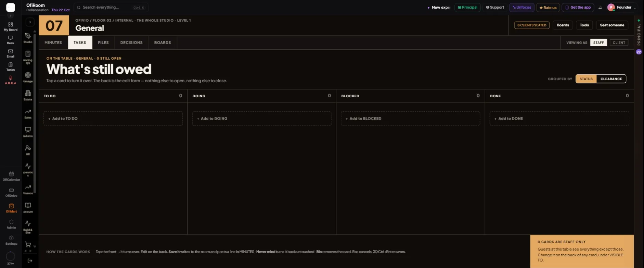Click the logout icon at sidebar bottom
This screenshot has height=268, width=644.
click(30, 260)
